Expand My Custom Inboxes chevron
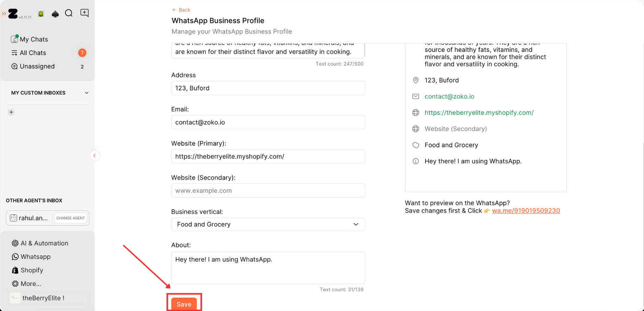The width and height of the screenshot is (644, 311). click(87, 93)
